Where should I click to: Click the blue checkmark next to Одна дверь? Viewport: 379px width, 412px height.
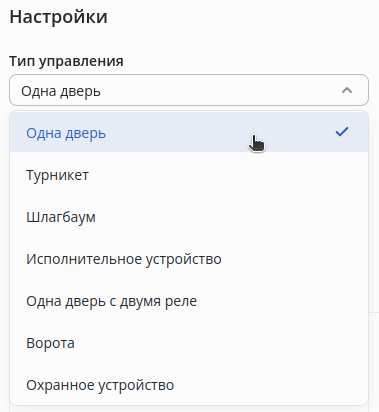click(342, 132)
